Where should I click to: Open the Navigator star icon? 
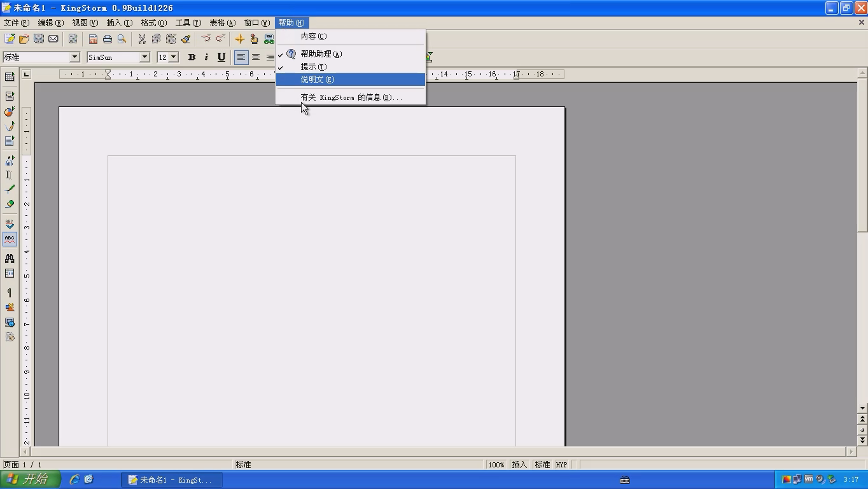240,39
